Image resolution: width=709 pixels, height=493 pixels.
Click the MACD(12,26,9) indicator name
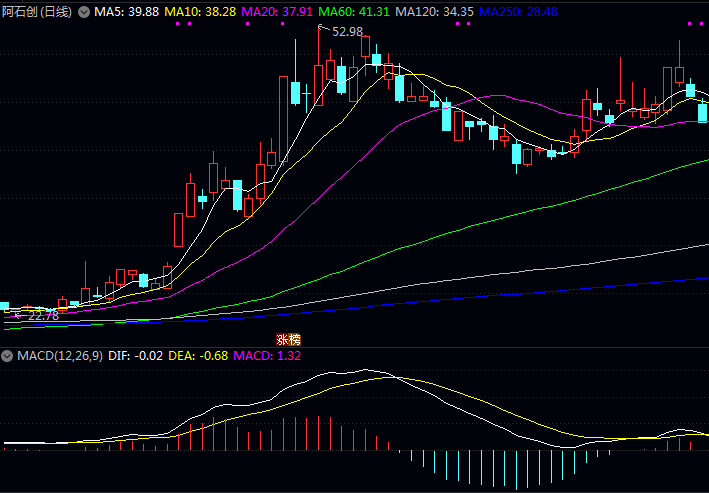coord(60,356)
